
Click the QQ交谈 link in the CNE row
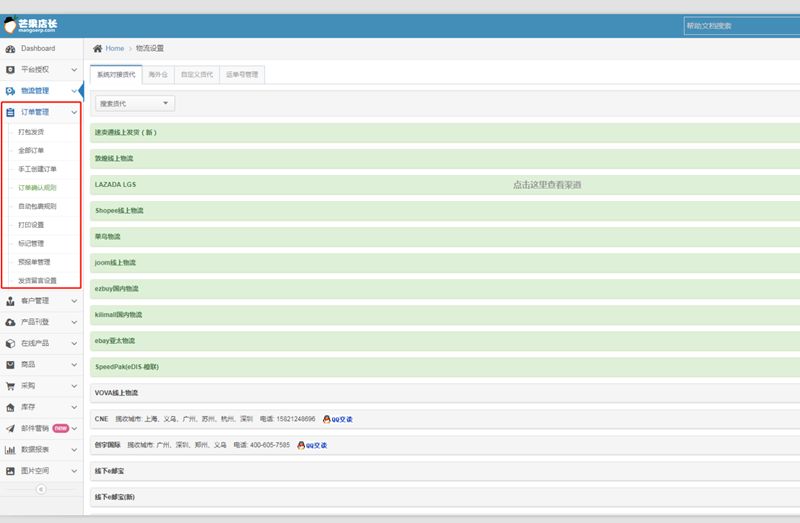click(x=342, y=419)
